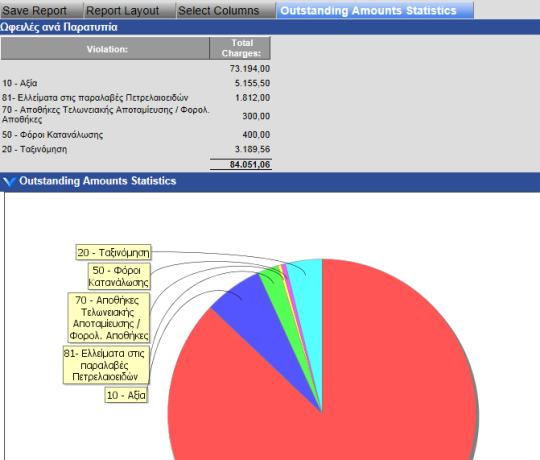The width and height of the screenshot is (540, 460).
Task: Click the 73.194,00 amount cell
Action: (x=250, y=69)
